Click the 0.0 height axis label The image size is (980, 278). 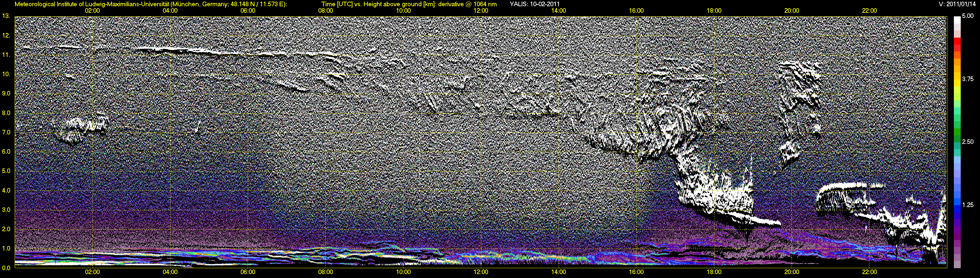click(6, 268)
